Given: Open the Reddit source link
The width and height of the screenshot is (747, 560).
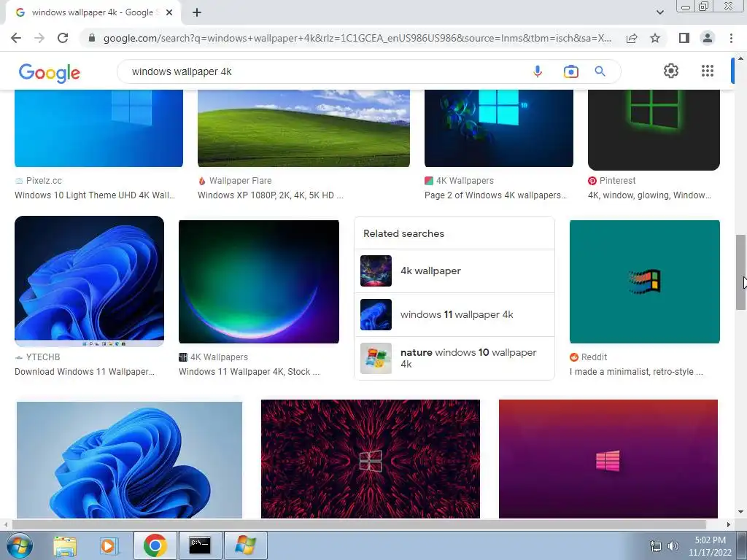Looking at the screenshot, I should click(589, 357).
